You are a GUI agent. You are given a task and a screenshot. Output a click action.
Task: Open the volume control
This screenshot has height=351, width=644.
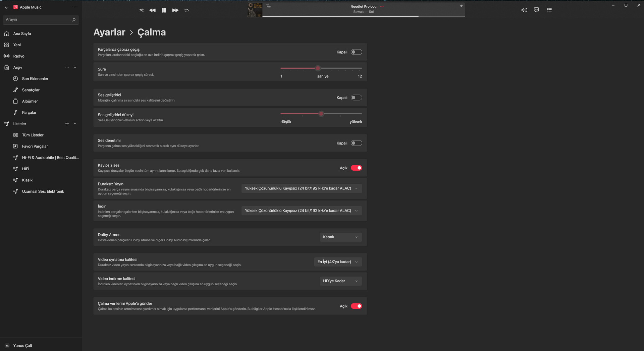(524, 10)
